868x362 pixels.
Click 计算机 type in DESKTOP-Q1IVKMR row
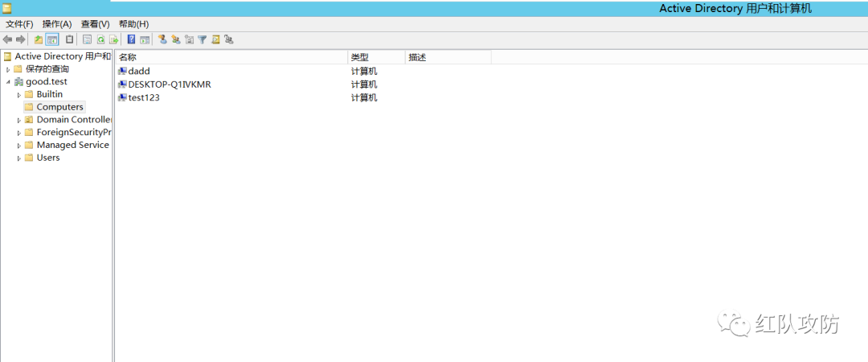tap(364, 84)
